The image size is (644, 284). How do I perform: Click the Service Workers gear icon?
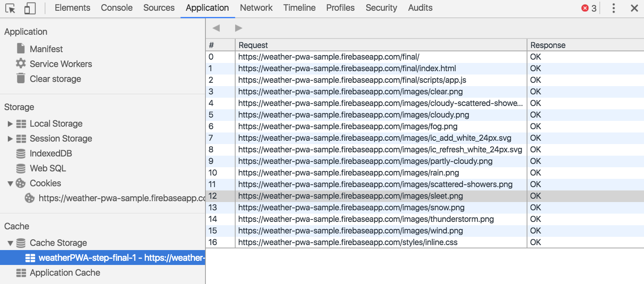[x=21, y=63]
